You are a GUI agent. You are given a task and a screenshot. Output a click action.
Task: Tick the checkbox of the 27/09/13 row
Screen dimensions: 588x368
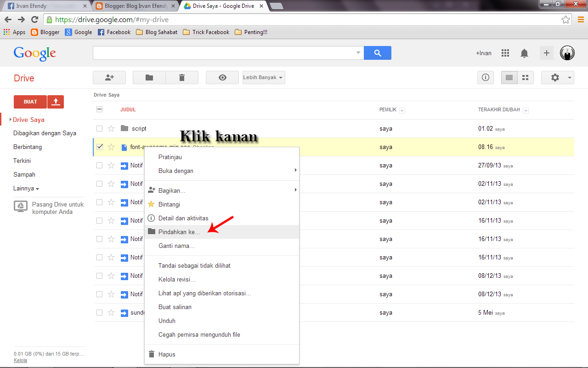point(100,166)
